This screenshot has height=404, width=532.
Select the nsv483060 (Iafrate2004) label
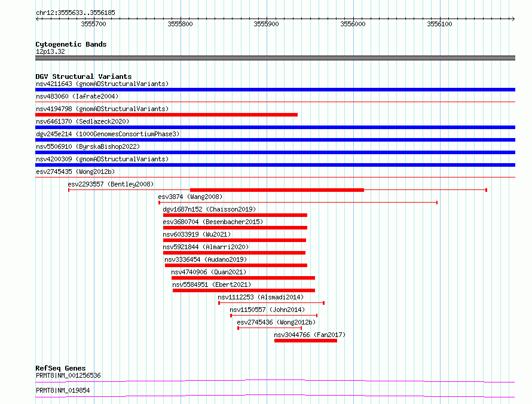point(77,96)
